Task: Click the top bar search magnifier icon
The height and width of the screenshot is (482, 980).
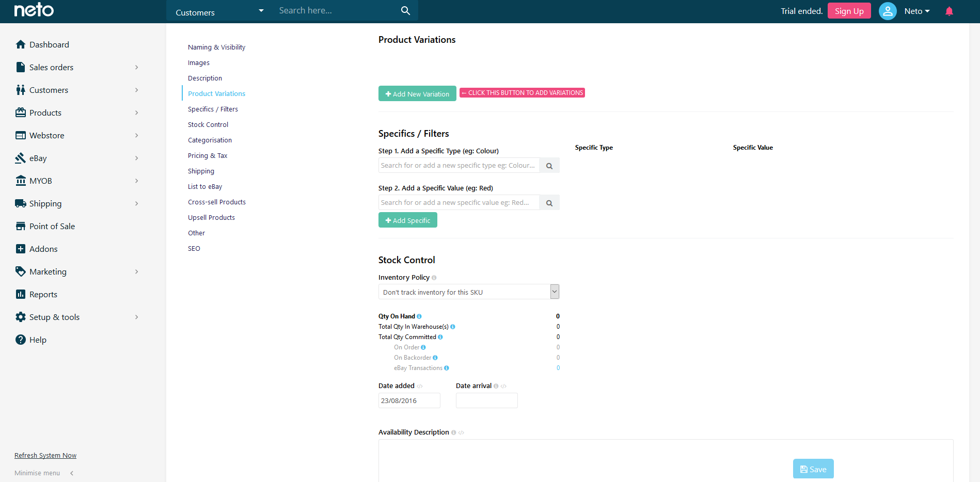Action: 405,10
